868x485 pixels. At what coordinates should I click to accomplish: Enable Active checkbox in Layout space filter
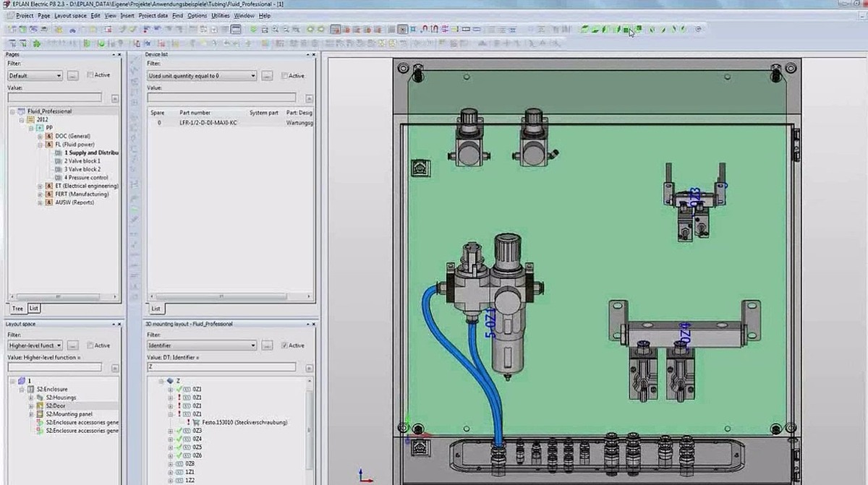(90, 345)
